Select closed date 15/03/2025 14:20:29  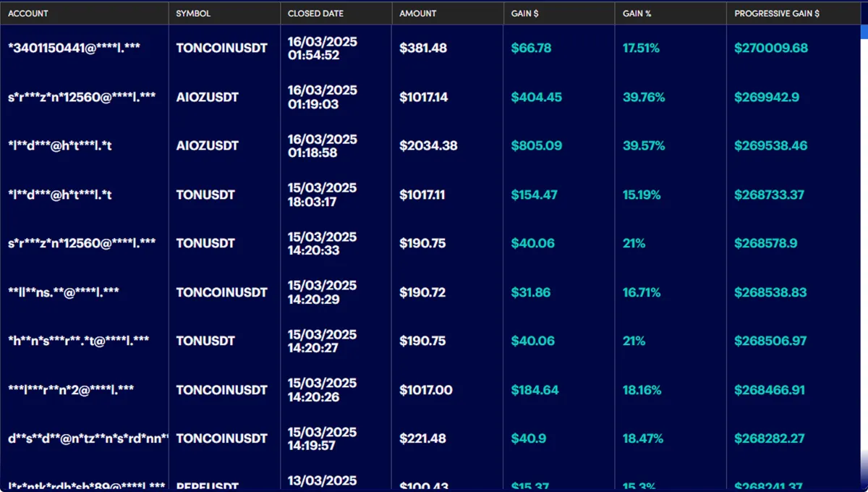pyautogui.click(x=323, y=292)
